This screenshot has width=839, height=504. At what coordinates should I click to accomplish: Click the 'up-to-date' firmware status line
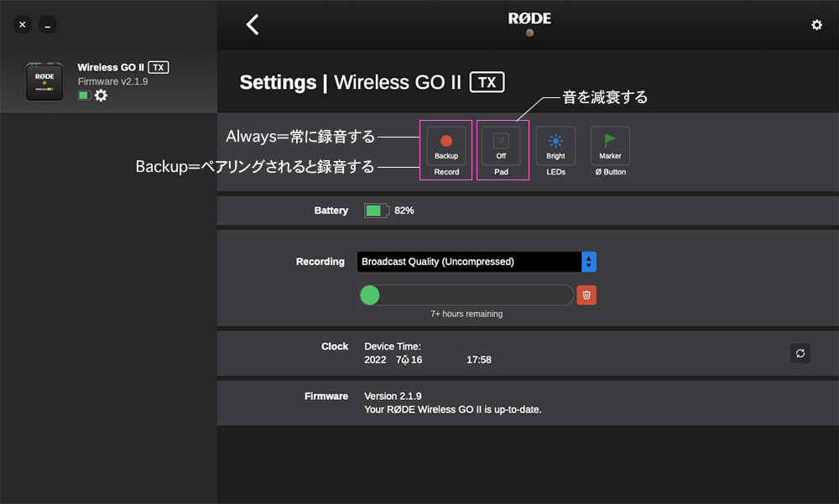pyautogui.click(x=453, y=409)
